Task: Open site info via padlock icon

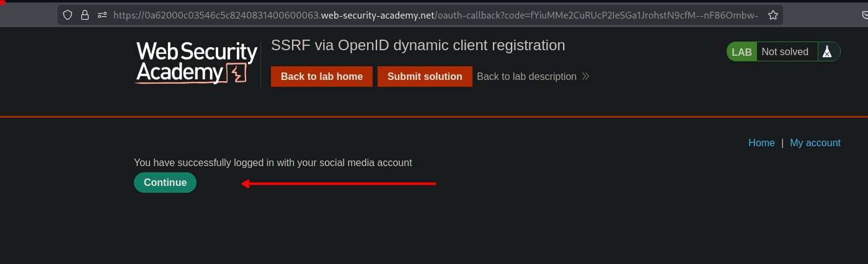Action: 85,15
